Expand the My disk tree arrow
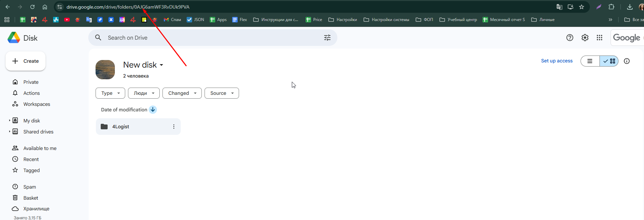The width and height of the screenshot is (644, 220). pyautogui.click(x=10, y=121)
